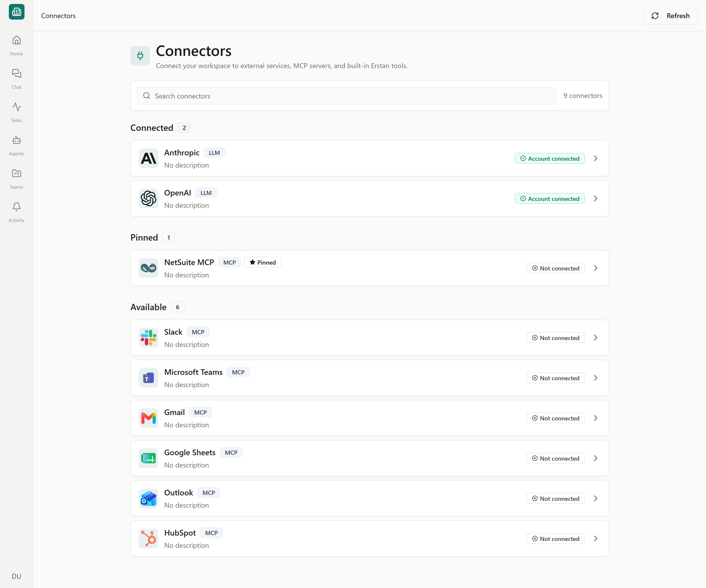This screenshot has width=706, height=588.
Task: Open the Agents section icon
Action: coord(16,140)
